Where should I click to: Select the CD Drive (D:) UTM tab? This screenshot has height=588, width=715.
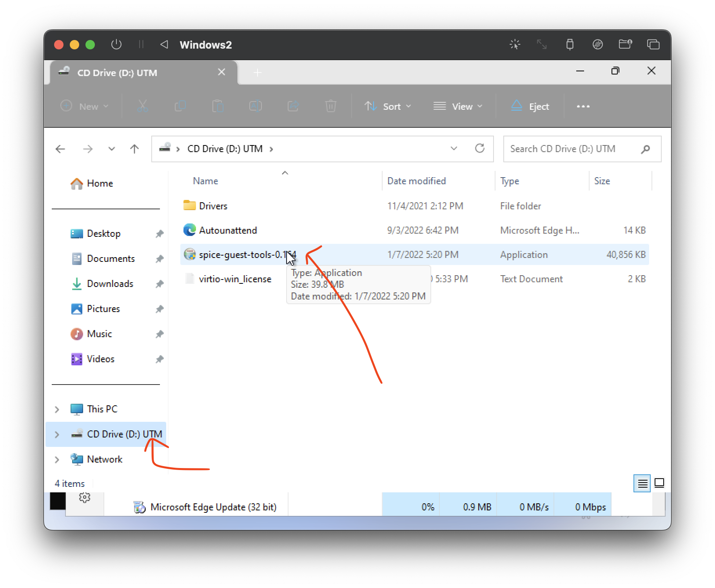(x=143, y=73)
